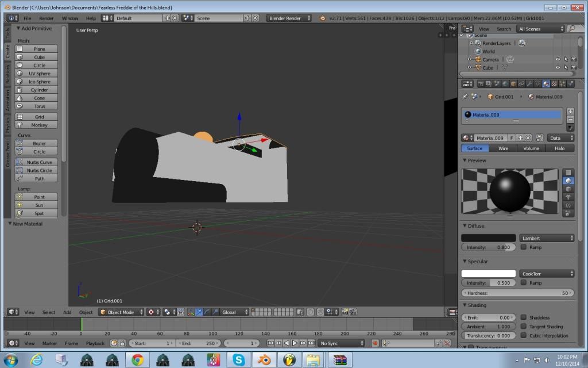The height and width of the screenshot is (368, 588).
Task: Open the Particles properties tab icon
Action: pyautogui.click(x=563, y=84)
